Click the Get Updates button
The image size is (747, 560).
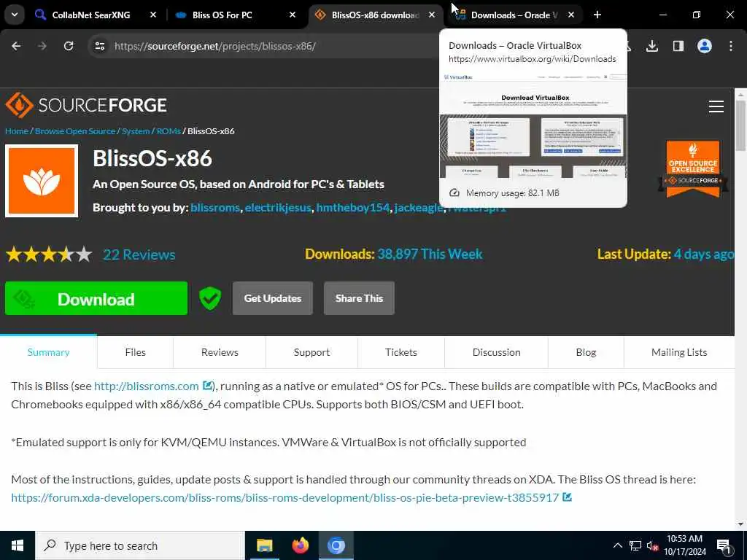[x=273, y=298]
